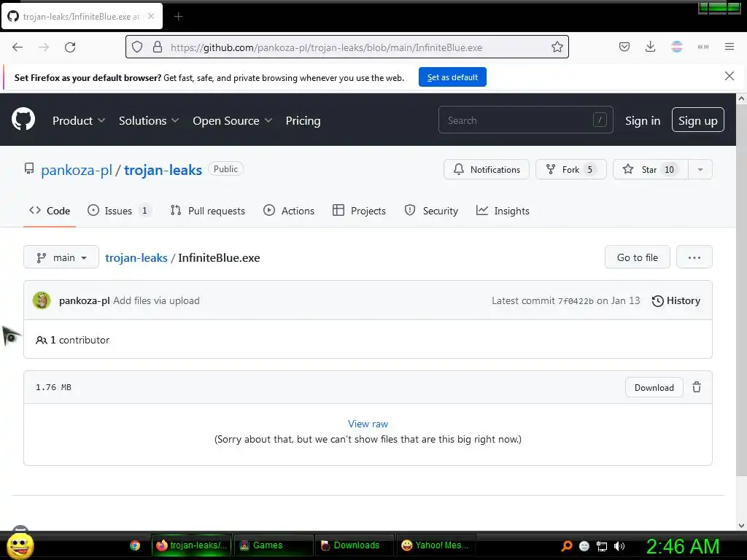Open the pankoza-pl owner link in repo title
Screen dimensions: 747x560
click(76, 170)
